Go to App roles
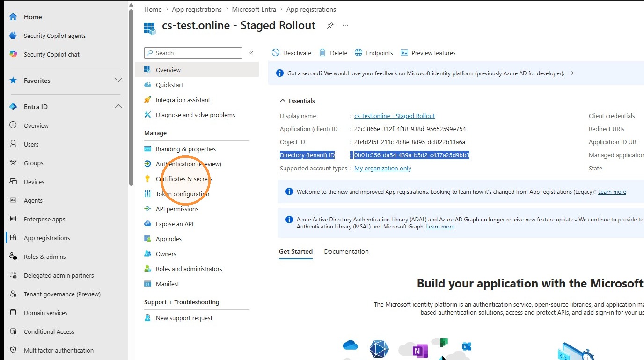644x360 pixels. coord(168,239)
